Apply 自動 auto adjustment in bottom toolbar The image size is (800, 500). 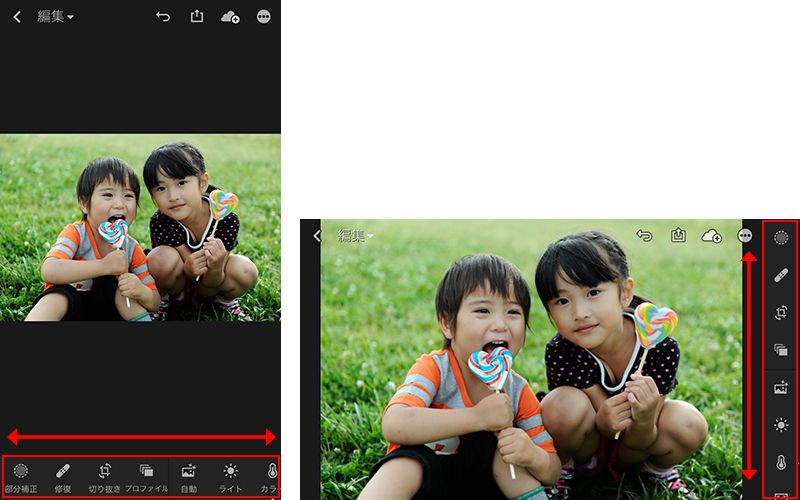188,478
